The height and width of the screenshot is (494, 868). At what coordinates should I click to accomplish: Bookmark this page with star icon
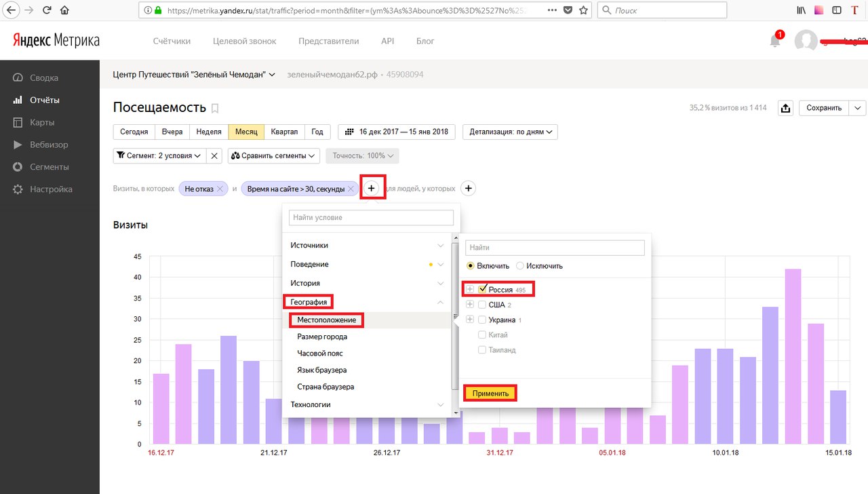(584, 10)
